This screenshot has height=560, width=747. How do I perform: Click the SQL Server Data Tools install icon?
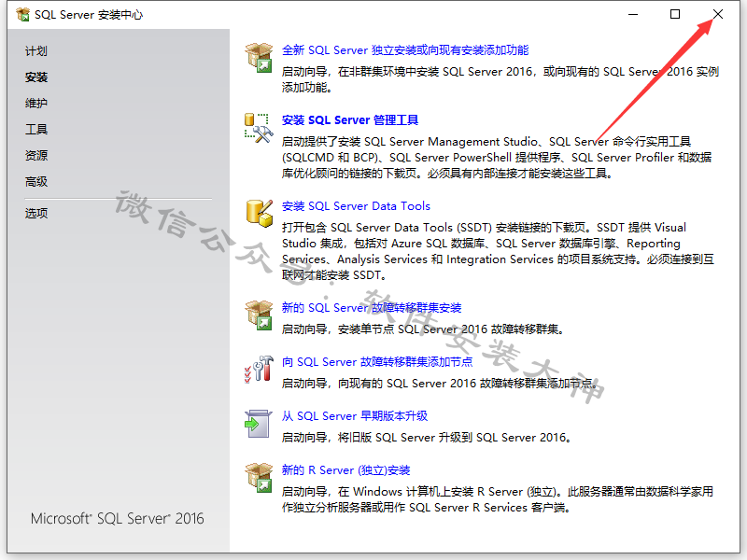pyautogui.click(x=260, y=214)
